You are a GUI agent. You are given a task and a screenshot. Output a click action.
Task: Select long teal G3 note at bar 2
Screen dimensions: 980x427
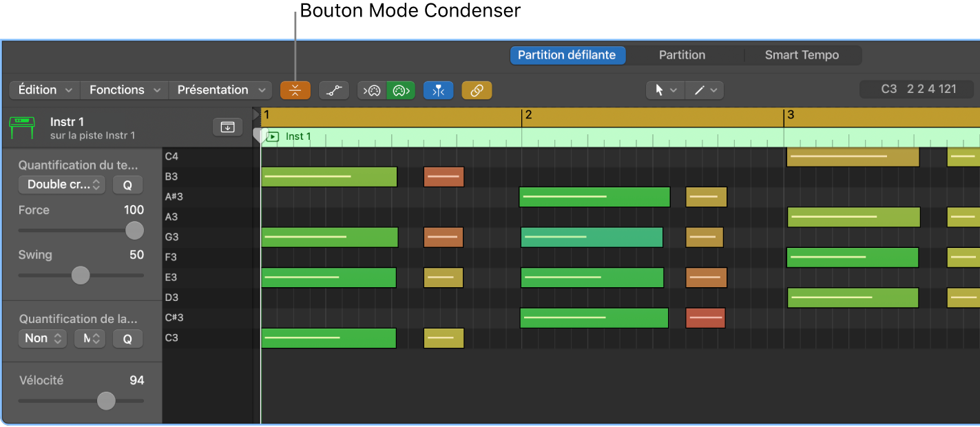(592, 237)
